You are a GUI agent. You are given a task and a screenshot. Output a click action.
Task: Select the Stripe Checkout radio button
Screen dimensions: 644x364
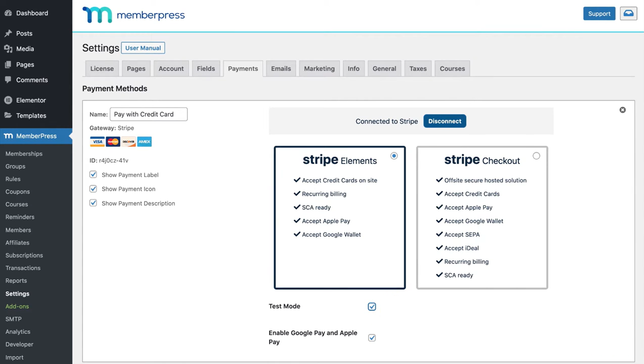[536, 156]
